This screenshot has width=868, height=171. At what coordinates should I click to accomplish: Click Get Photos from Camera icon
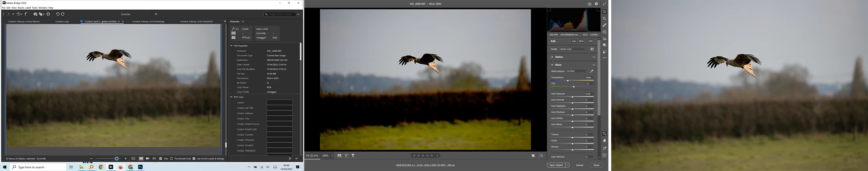tap(35, 14)
